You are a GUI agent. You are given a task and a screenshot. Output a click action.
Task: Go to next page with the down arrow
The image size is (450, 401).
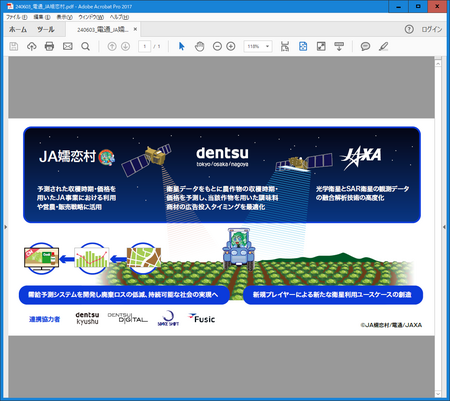[125, 46]
